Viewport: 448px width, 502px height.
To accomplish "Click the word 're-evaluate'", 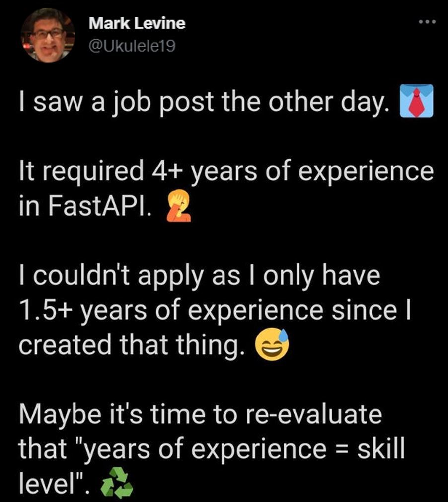I will tap(314, 415).
